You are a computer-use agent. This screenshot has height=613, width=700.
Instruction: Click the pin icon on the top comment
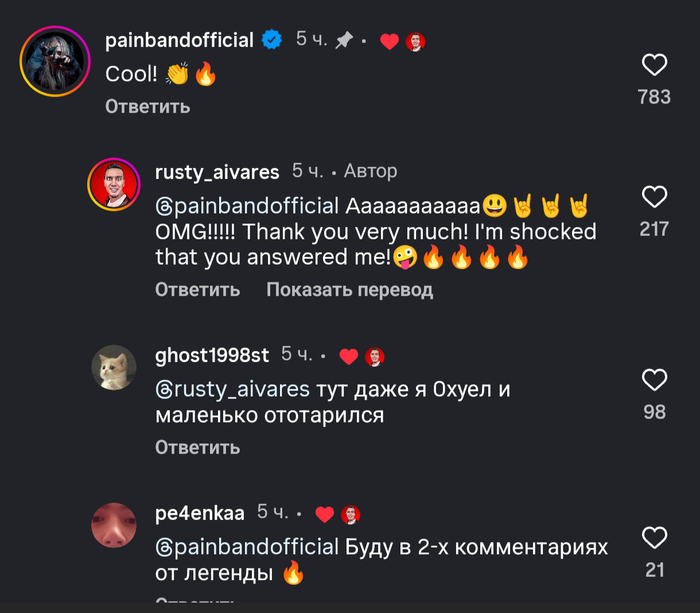[x=344, y=41]
